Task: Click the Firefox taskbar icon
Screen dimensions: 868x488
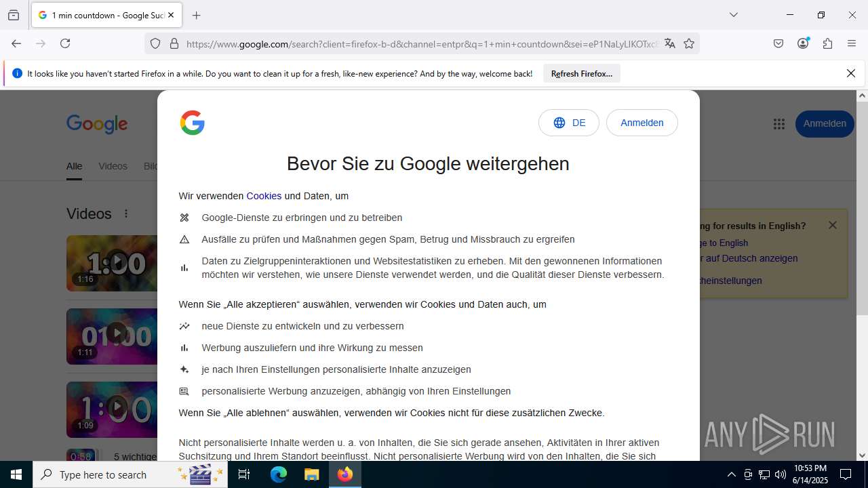Action: point(345,474)
